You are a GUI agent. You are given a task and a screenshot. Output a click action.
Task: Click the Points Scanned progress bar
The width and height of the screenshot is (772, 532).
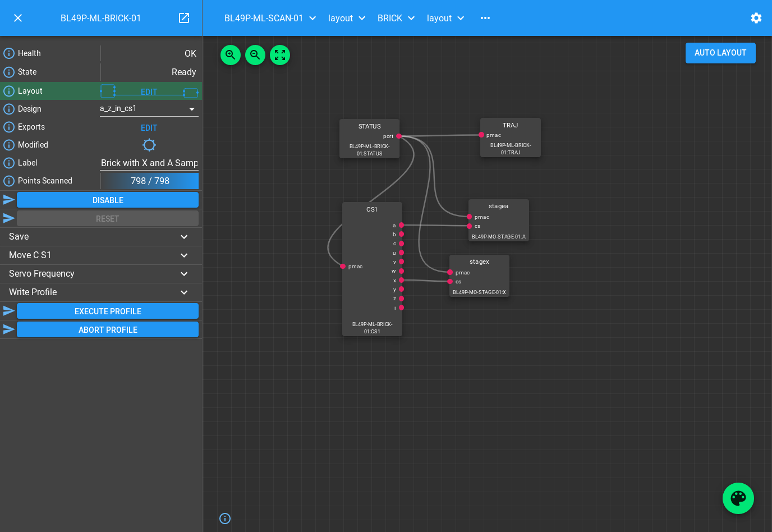[150, 181]
